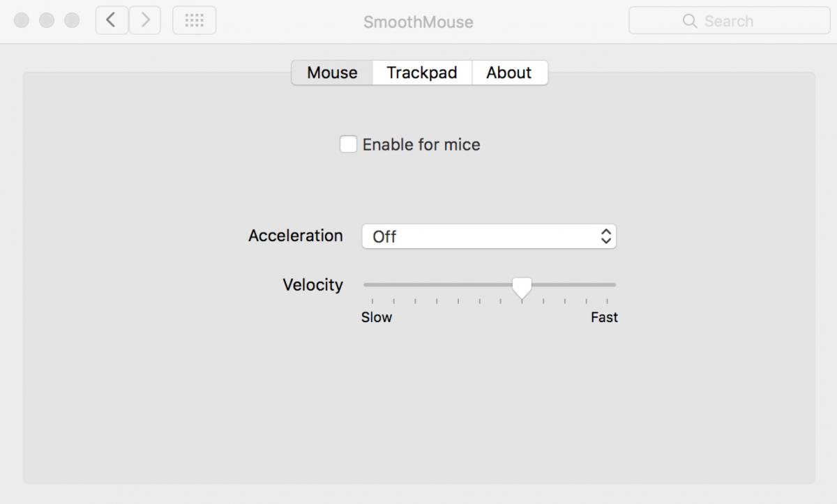The width and height of the screenshot is (837, 504).
Task: Zoom the window with the third title-bar button
Action: pyautogui.click(x=72, y=21)
